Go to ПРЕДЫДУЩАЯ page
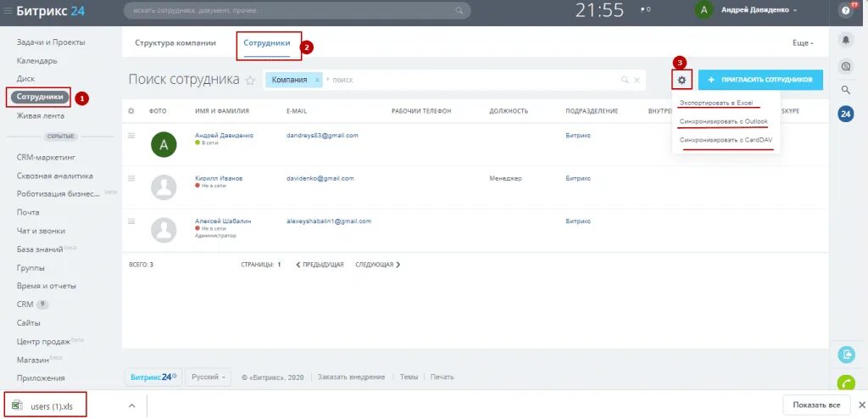This screenshot has height=419, width=868. (320, 265)
